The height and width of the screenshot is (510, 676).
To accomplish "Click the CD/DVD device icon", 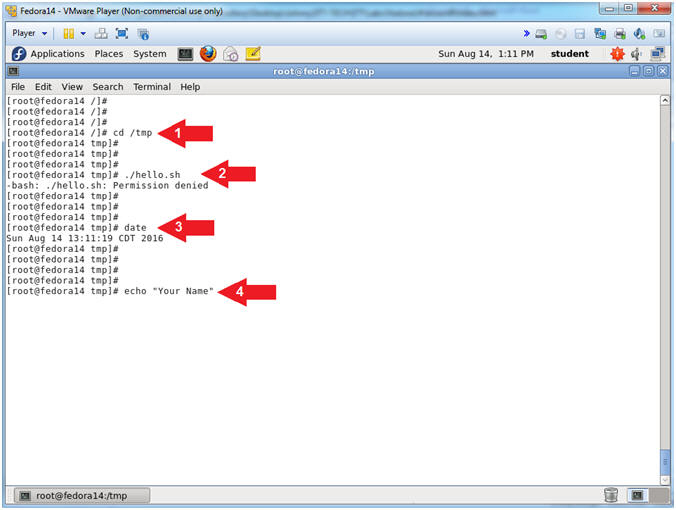I will pos(560,34).
